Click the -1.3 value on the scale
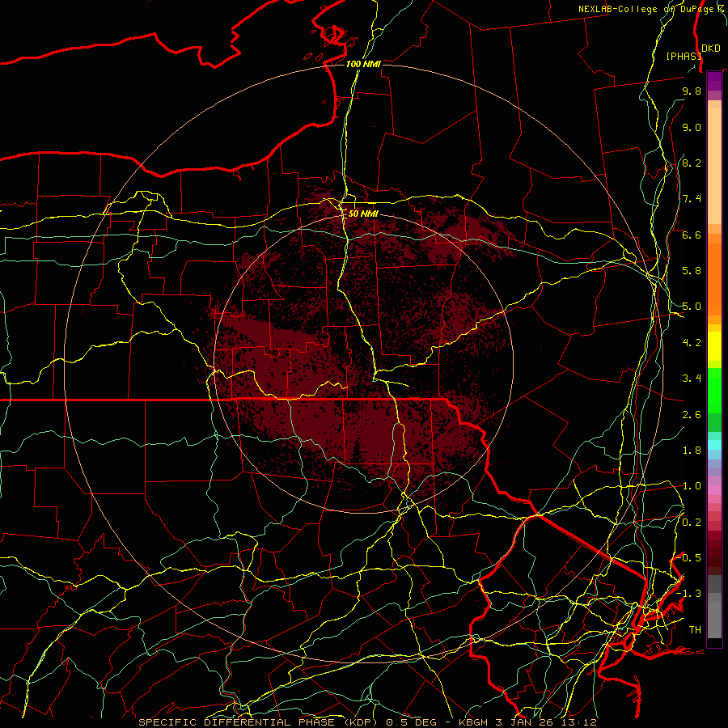The height and width of the screenshot is (728, 728). click(x=688, y=594)
